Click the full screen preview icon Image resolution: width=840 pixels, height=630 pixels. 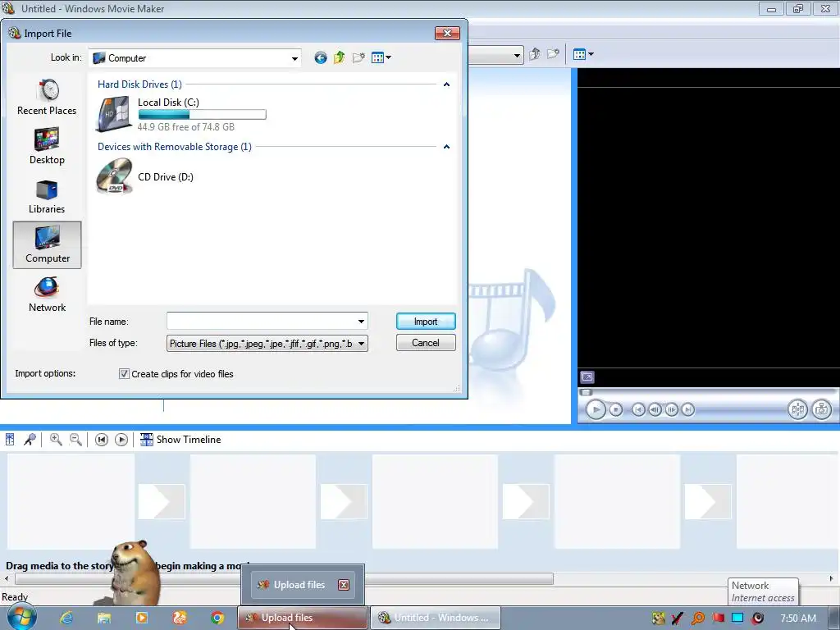[587, 377]
